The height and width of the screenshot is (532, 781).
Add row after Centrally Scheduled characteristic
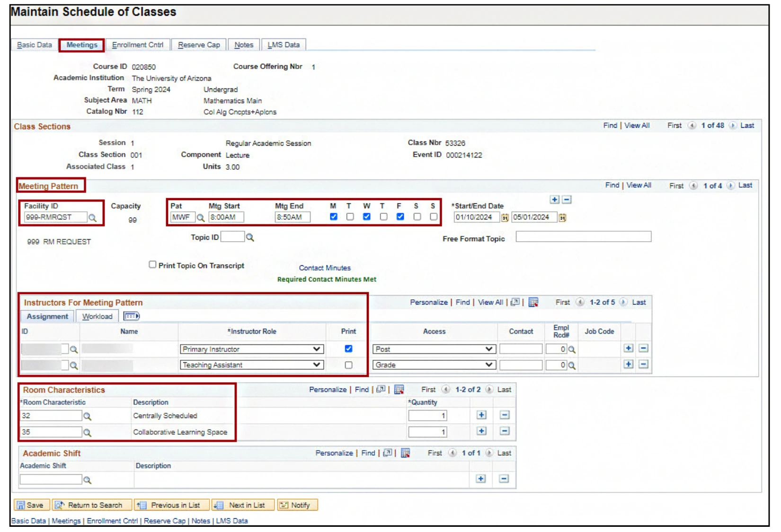pos(481,415)
